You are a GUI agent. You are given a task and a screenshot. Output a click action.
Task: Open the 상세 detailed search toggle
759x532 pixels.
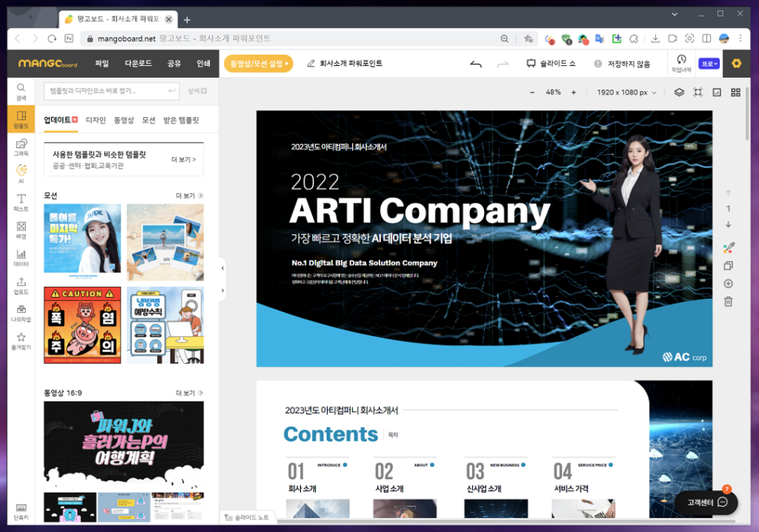coord(197,91)
